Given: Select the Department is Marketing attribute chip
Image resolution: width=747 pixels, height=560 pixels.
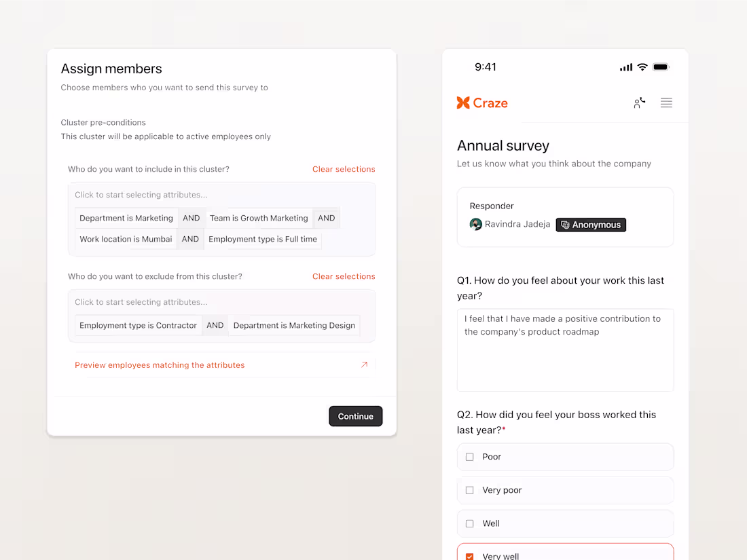Looking at the screenshot, I should click(126, 218).
